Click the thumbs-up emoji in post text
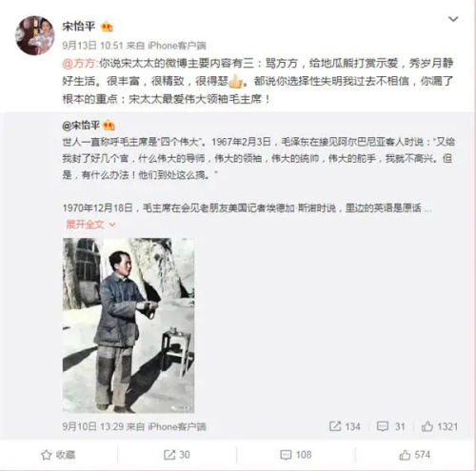The height and width of the screenshot is (471, 476). [x=235, y=82]
